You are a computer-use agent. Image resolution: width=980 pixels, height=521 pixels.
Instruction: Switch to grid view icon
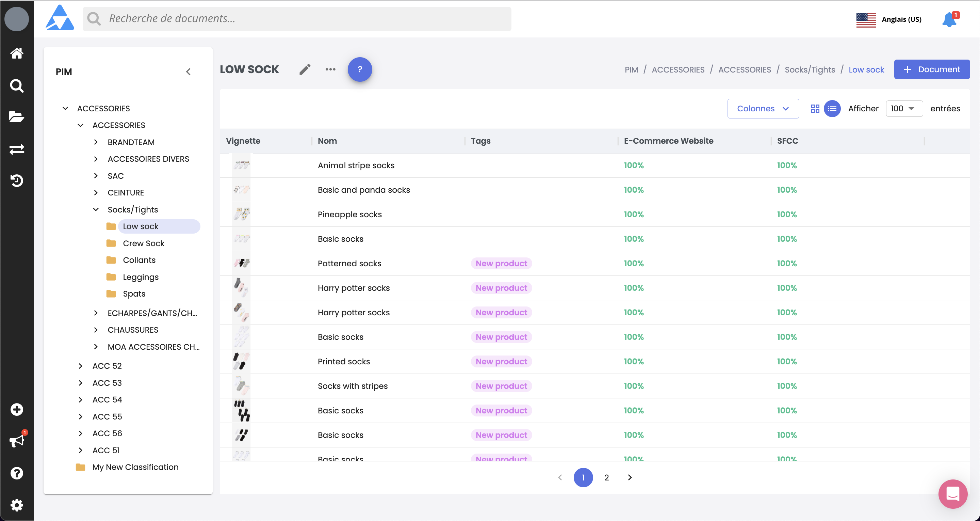[x=815, y=109]
